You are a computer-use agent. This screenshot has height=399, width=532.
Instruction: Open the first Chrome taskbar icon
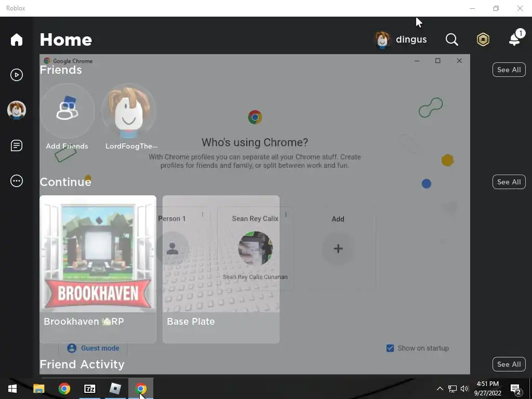tap(64, 389)
